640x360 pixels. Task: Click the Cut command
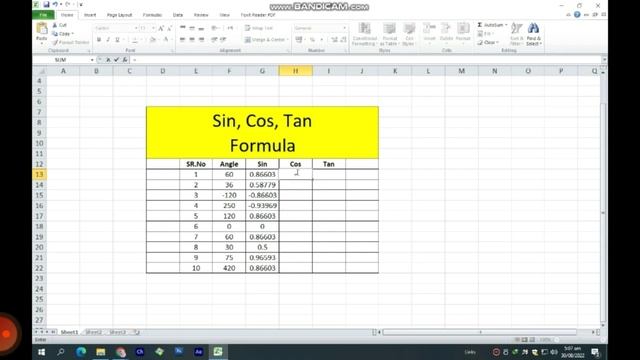pos(60,25)
